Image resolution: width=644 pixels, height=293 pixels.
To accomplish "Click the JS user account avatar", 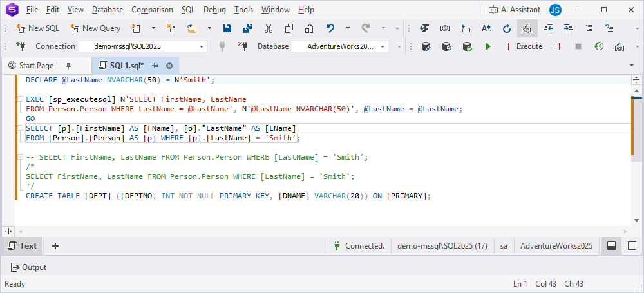I will click(x=555, y=10).
